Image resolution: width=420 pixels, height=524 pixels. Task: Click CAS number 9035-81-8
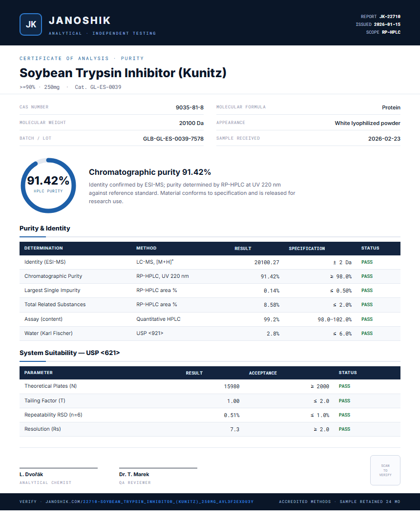click(189, 107)
